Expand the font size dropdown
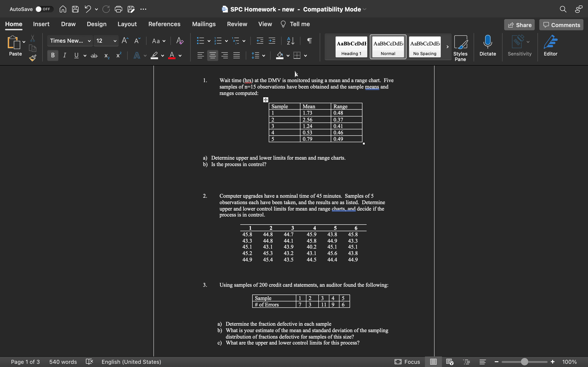This screenshot has width=588, height=367. point(115,41)
